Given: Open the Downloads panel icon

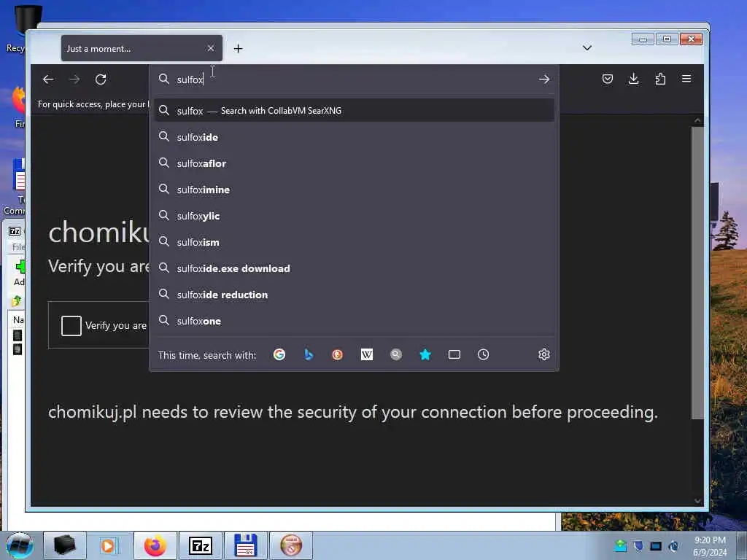Looking at the screenshot, I should 634,79.
